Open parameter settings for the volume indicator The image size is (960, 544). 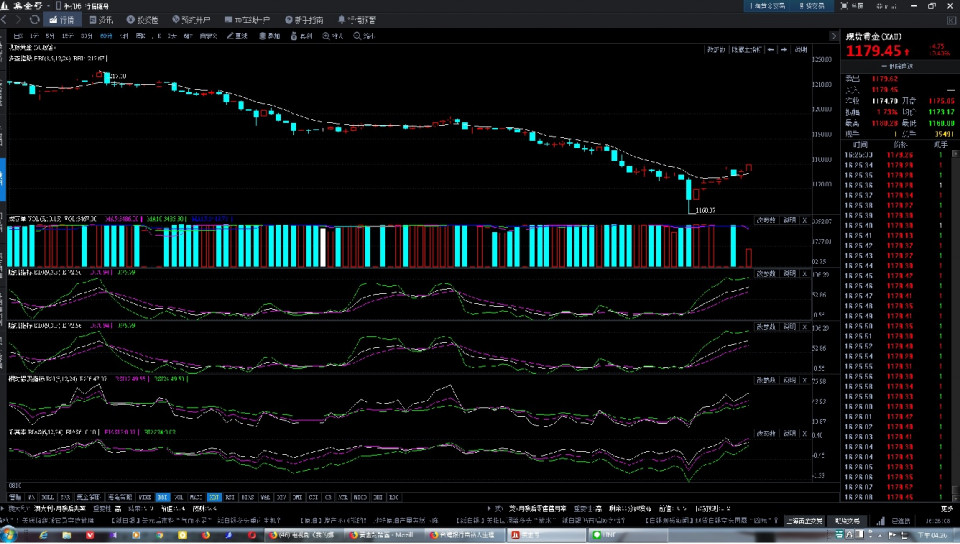(766, 219)
